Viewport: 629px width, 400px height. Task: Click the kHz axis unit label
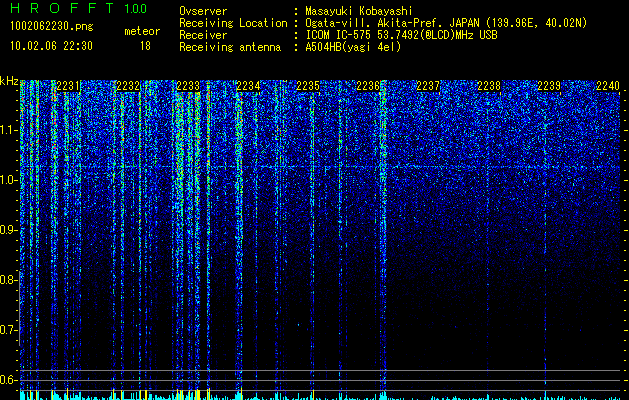(9, 81)
